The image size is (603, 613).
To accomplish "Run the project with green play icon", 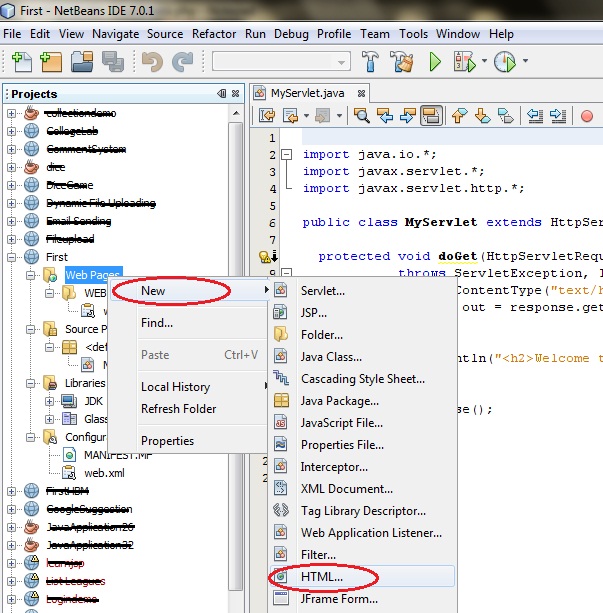I will coord(435,62).
